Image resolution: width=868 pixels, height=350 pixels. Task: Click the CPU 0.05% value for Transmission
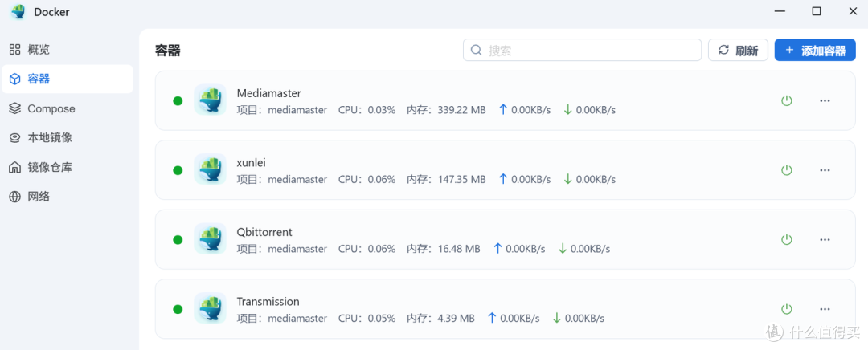click(380, 319)
